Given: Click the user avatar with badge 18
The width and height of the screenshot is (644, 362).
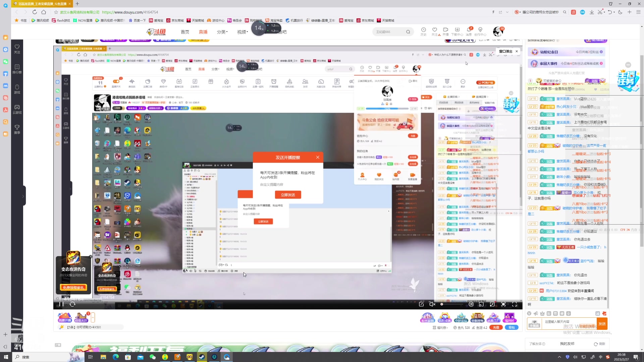Looking at the screenshot, I should 498,32.
